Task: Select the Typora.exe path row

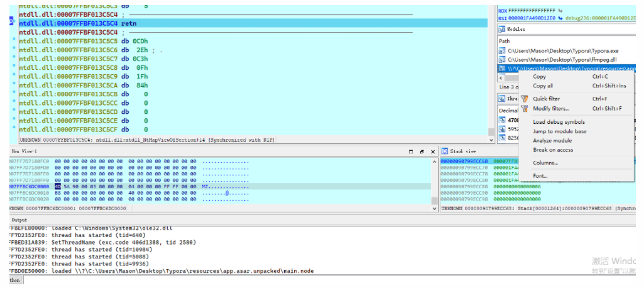Action: coord(567,51)
